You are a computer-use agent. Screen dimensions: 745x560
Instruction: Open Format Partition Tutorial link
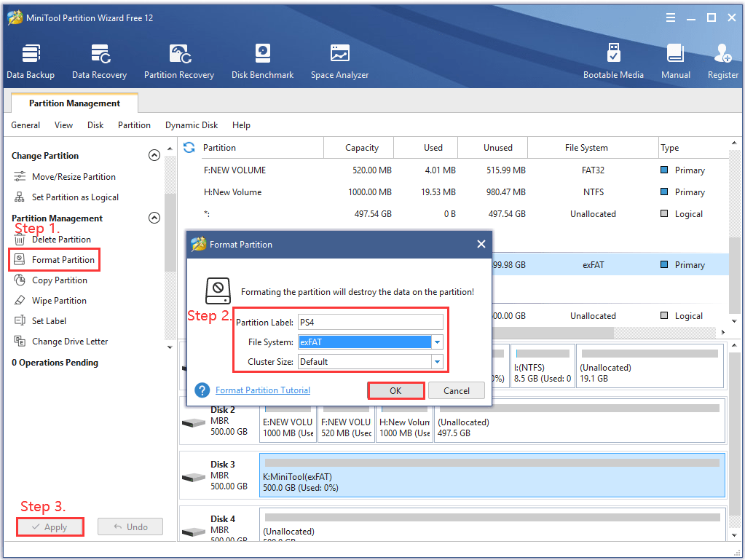263,390
